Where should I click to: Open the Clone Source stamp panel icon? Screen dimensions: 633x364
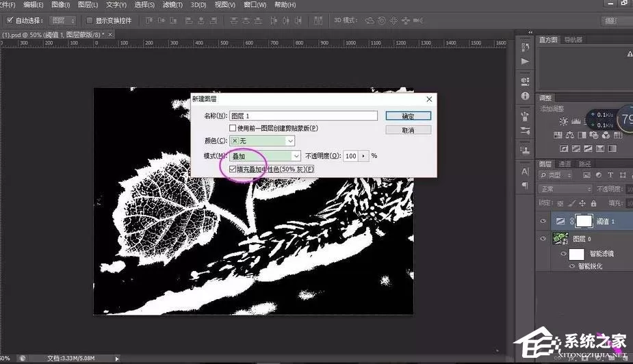point(525,151)
